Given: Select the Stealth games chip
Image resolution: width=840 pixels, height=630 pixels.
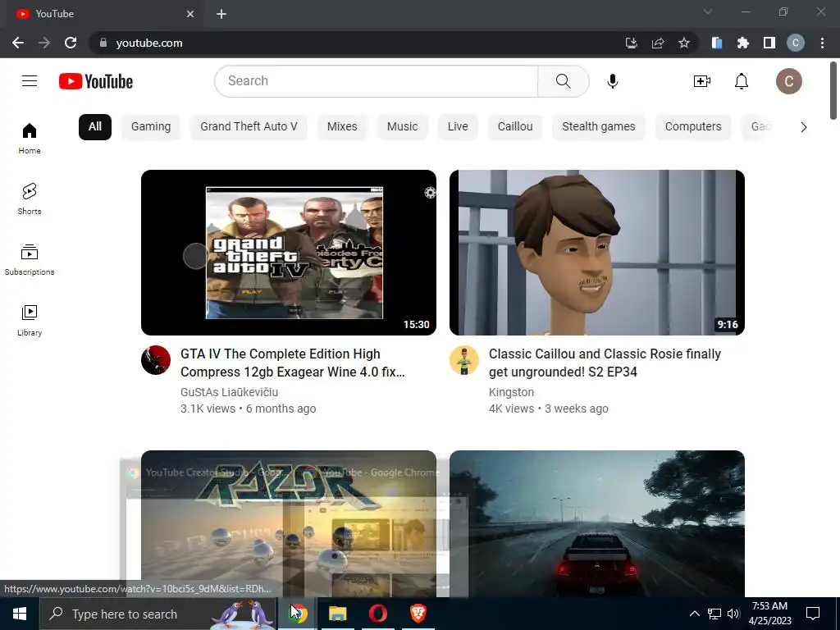Looking at the screenshot, I should tap(598, 127).
